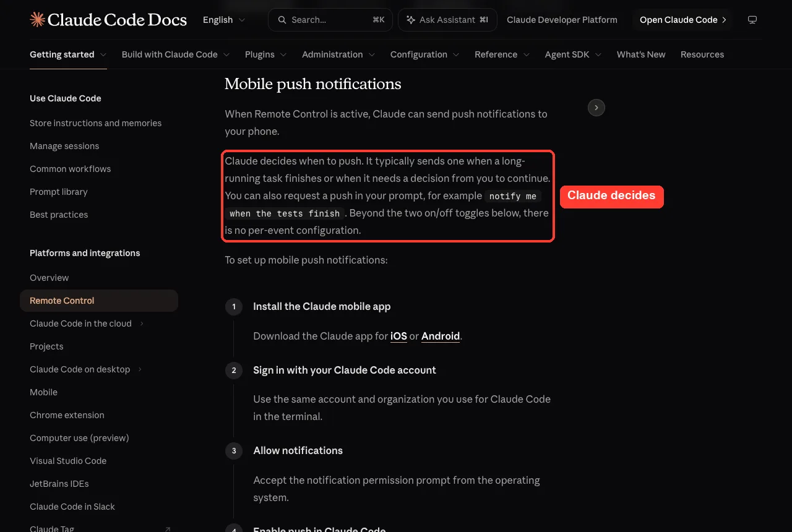Open JetBrains IDEs in sidebar

coord(59,484)
